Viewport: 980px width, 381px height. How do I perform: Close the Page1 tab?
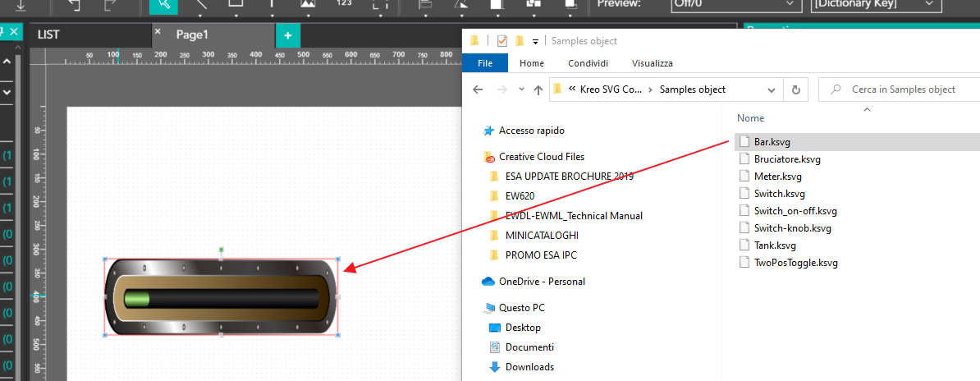pyautogui.click(x=158, y=31)
